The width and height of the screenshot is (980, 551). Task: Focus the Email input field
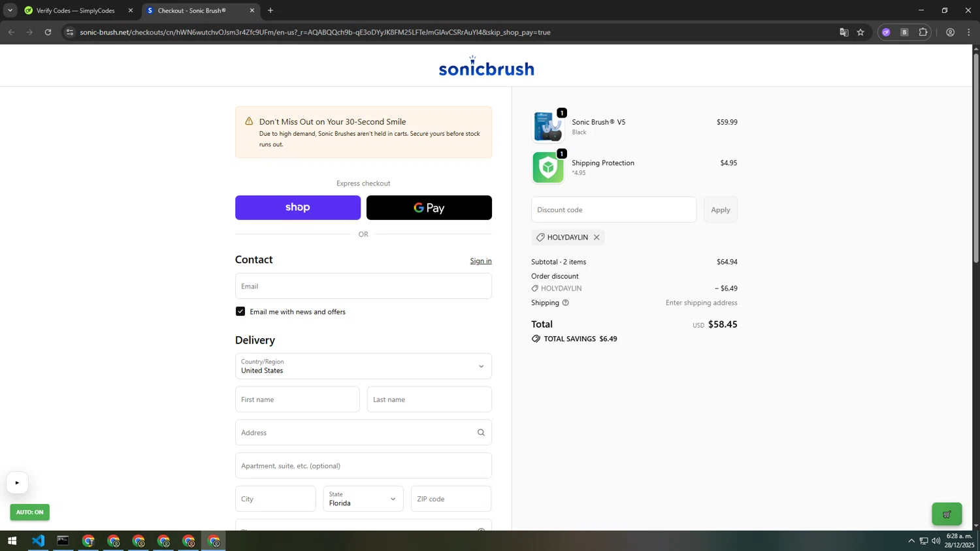coord(363,286)
